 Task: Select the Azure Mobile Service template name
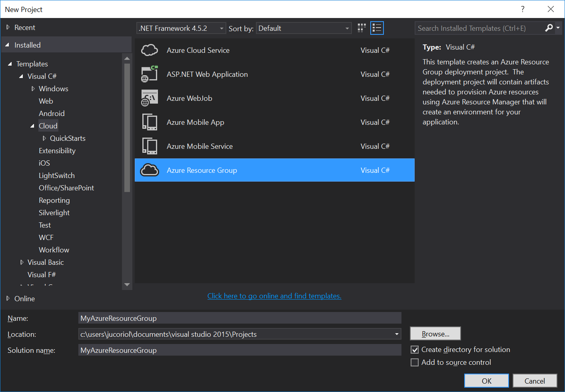[x=200, y=146]
